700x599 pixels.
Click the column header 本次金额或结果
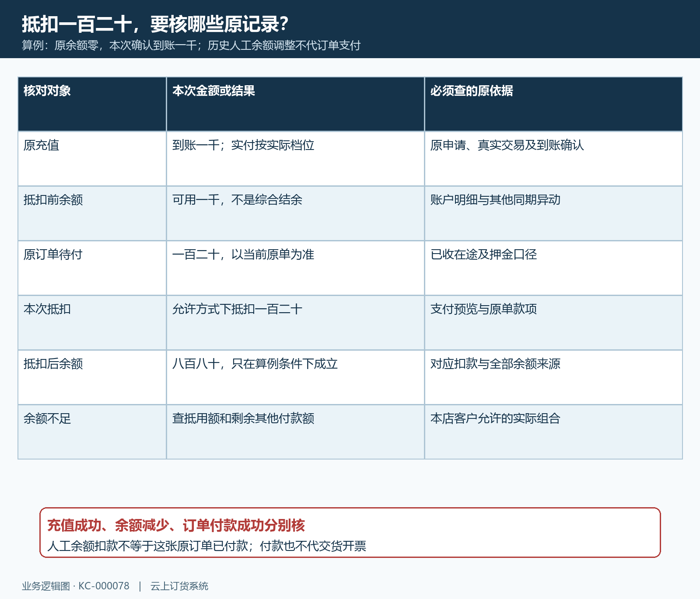coord(295,104)
